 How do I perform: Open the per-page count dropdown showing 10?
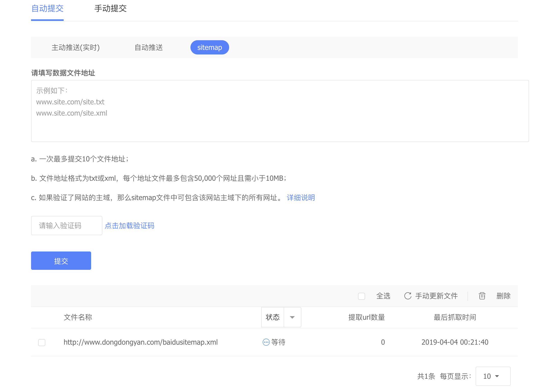[493, 376]
